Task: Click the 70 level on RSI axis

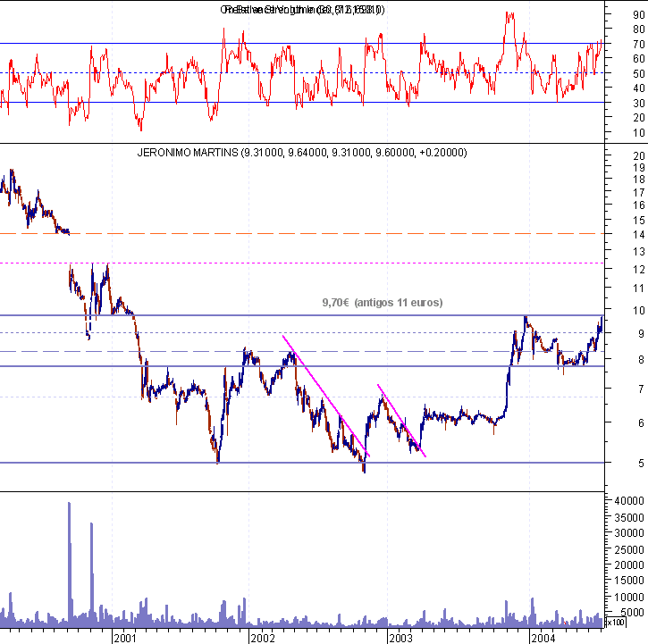Action: pyautogui.click(x=639, y=44)
